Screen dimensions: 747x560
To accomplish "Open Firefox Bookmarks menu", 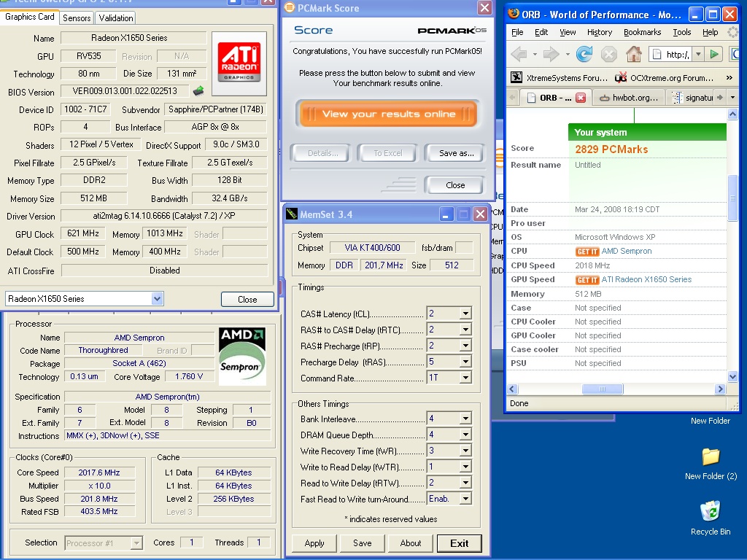I will coord(642,32).
